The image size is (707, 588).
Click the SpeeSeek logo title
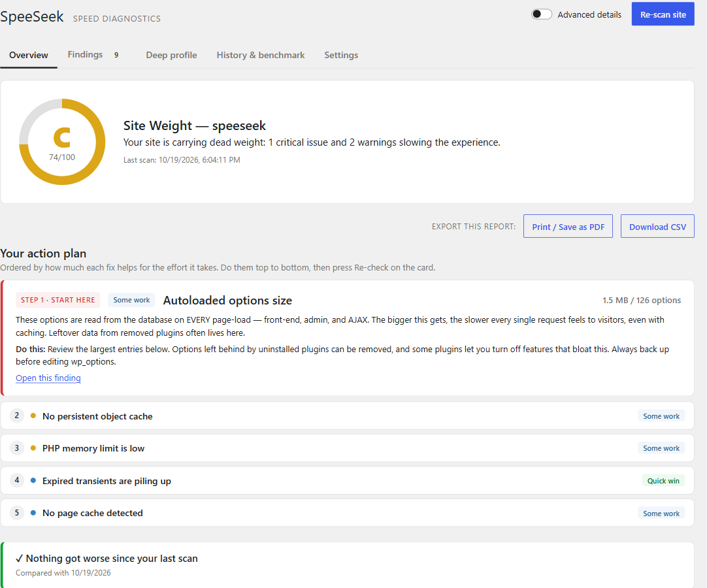click(x=31, y=16)
